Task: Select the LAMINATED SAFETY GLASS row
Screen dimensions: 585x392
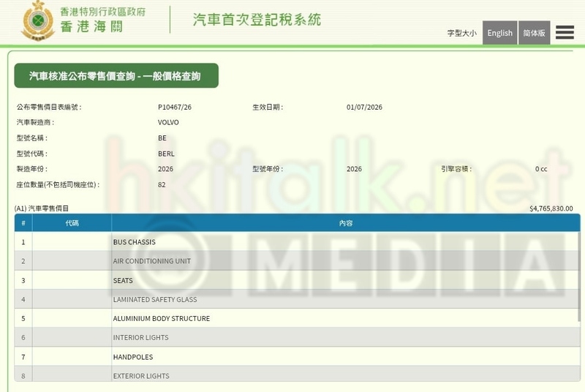Action: [x=296, y=299]
